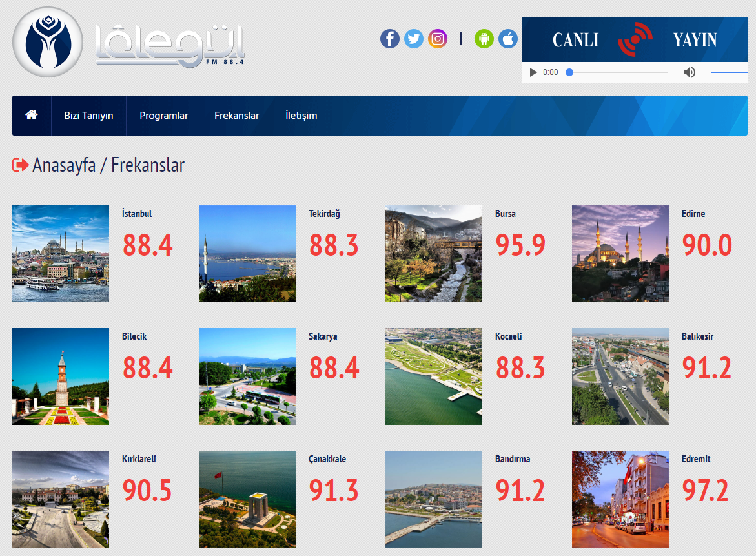Open the Kocaeli coast photo
The image size is (756, 556).
pyautogui.click(x=434, y=376)
